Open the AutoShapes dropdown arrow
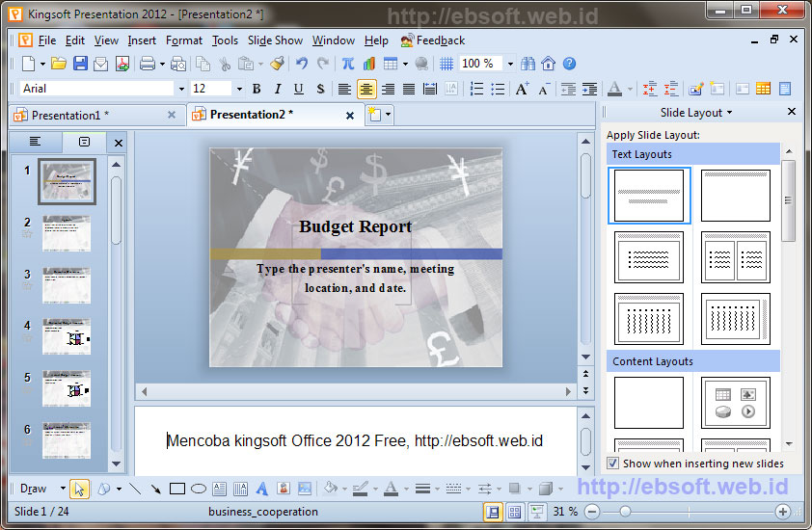This screenshot has height=530, width=812. tap(120, 488)
